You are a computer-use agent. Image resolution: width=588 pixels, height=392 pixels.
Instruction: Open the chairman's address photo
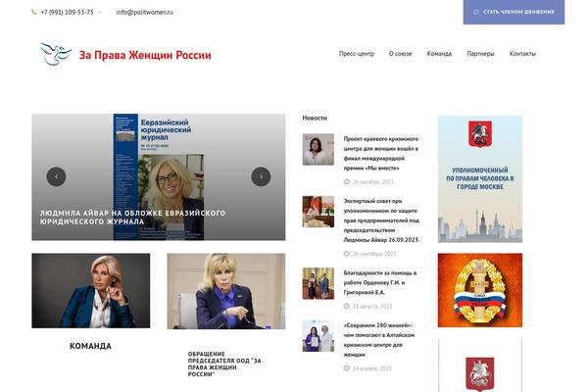click(x=226, y=291)
